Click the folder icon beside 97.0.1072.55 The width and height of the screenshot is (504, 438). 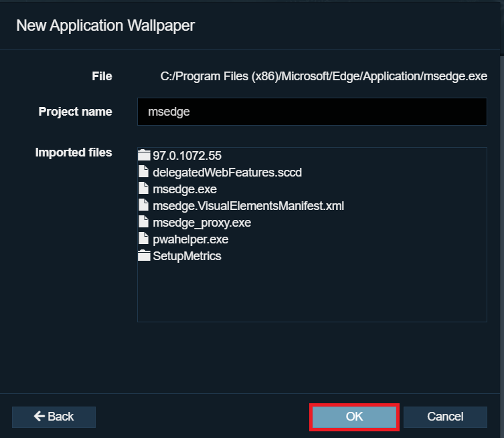[x=145, y=156]
